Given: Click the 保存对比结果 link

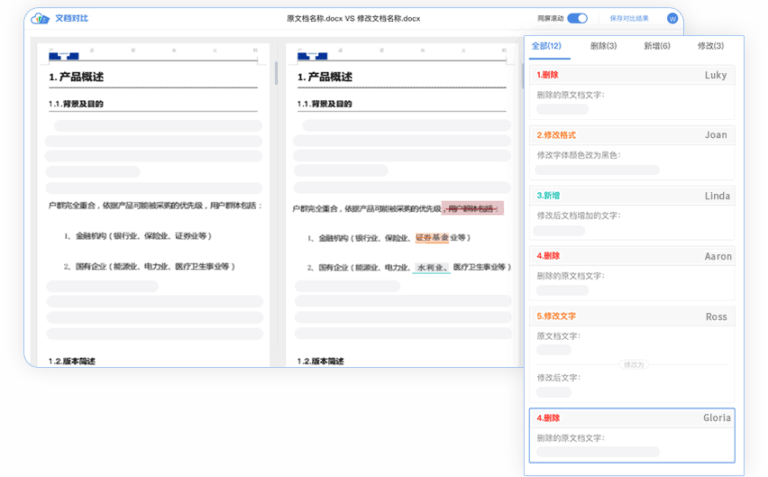Looking at the screenshot, I should [x=629, y=18].
